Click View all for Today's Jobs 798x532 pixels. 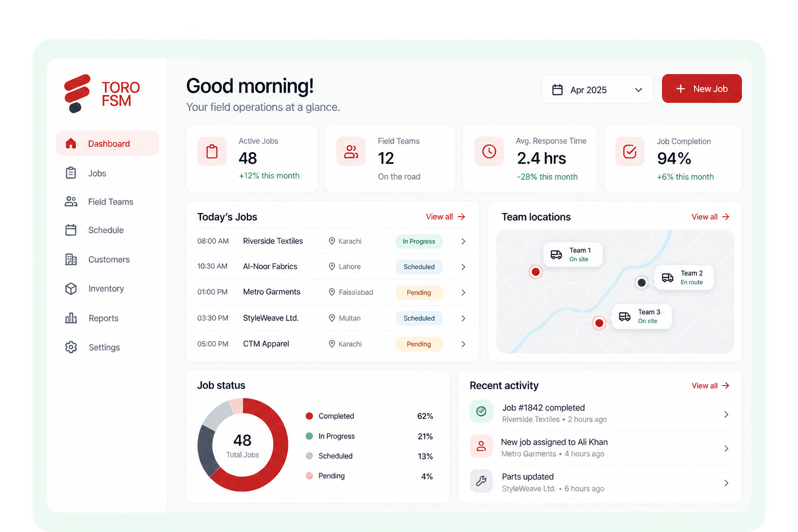point(445,217)
